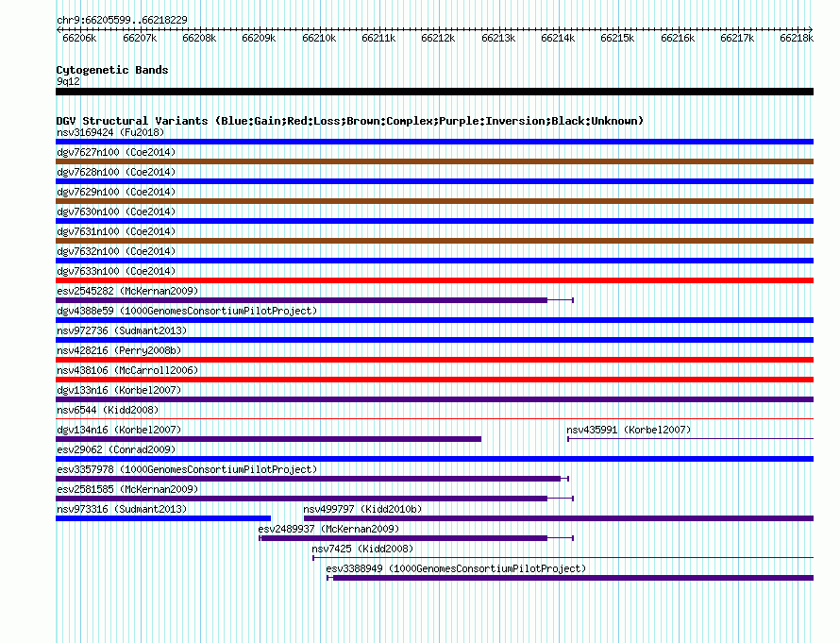Click the esv2545282 (McKernan2009) label
This screenshot has height=643, width=840.
127,291
